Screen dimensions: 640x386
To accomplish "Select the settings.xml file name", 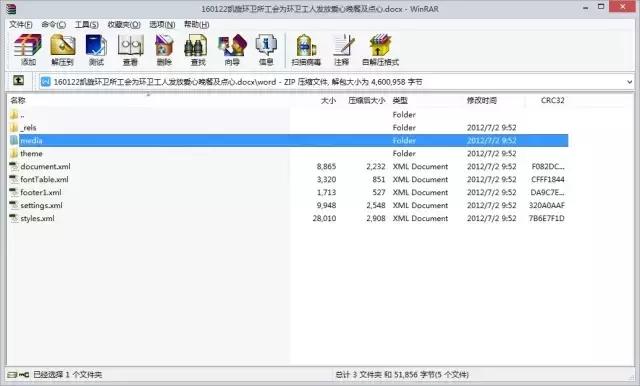I will [42, 205].
